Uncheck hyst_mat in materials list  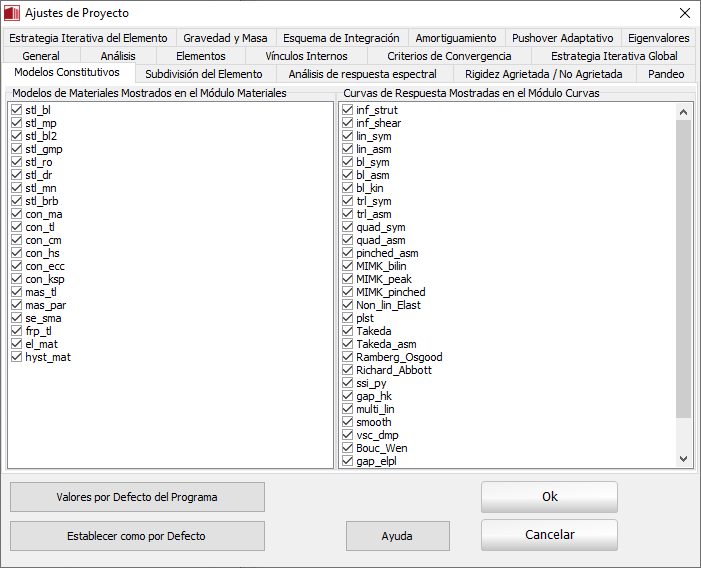(16, 357)
